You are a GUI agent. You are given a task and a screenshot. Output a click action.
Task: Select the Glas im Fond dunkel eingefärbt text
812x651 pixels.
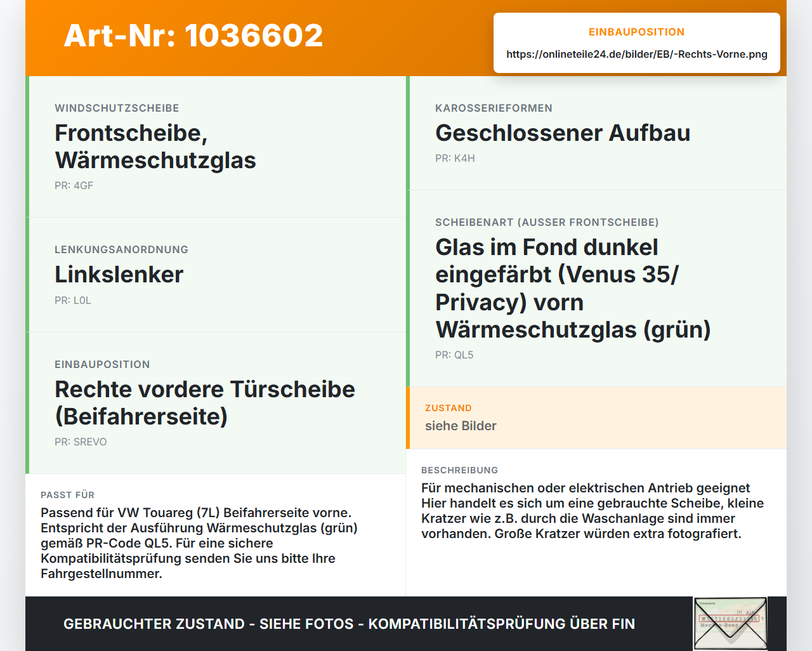click(x=573, y=288)
